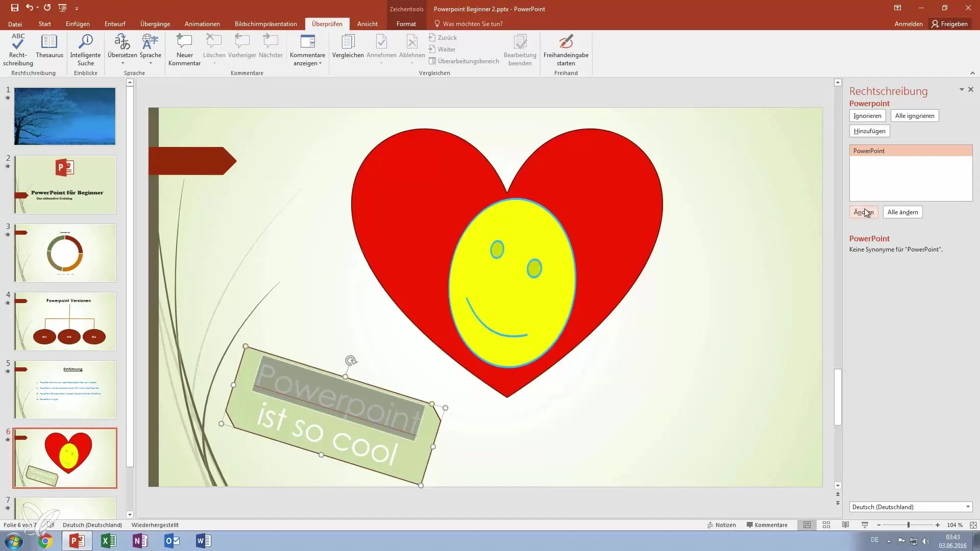980x551 pixels.
Task: Toggle Notizen pane in status bar
Action: click(x=721, y=524)
